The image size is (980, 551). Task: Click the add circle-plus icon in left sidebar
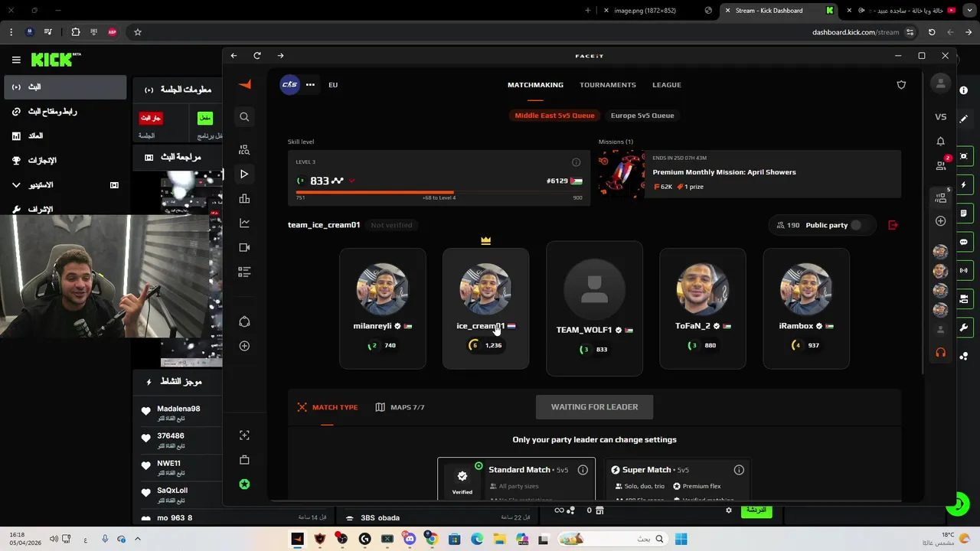pyautogui.click(x=244, y=346)
